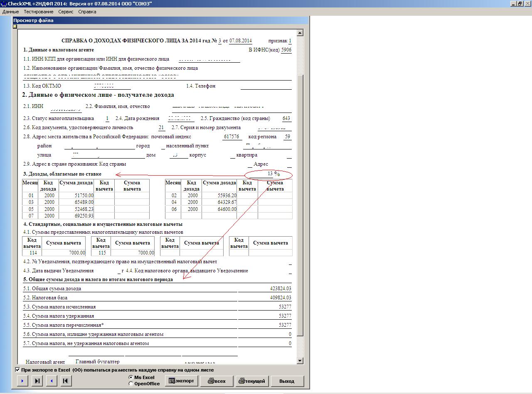This screenshot has height=394, width=532.
Task: Click the small yellow square icon above document
Action: coord(15,27)
